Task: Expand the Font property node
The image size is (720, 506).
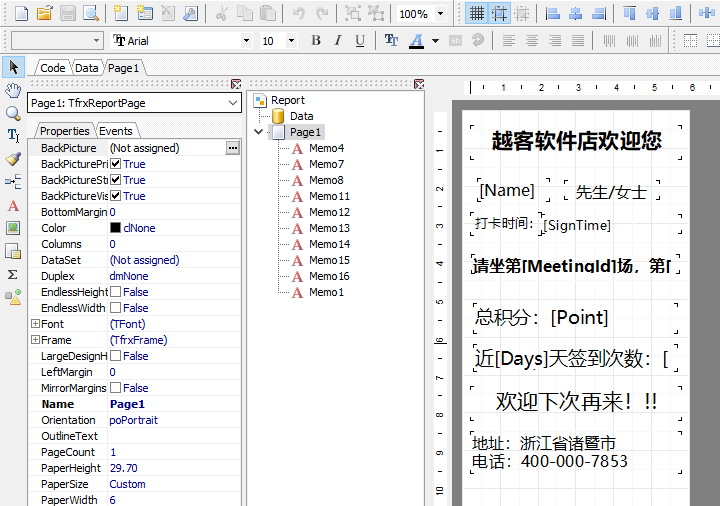Action: [x=35, y=324]
